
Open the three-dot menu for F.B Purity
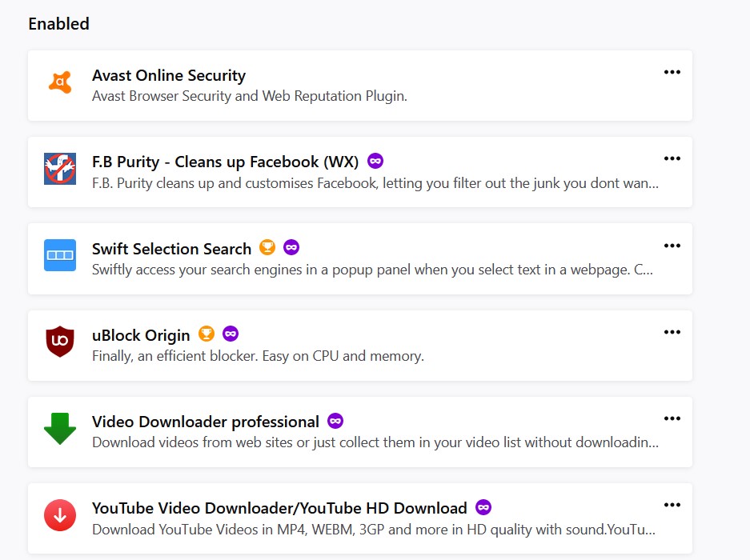[x=672, y=158]
